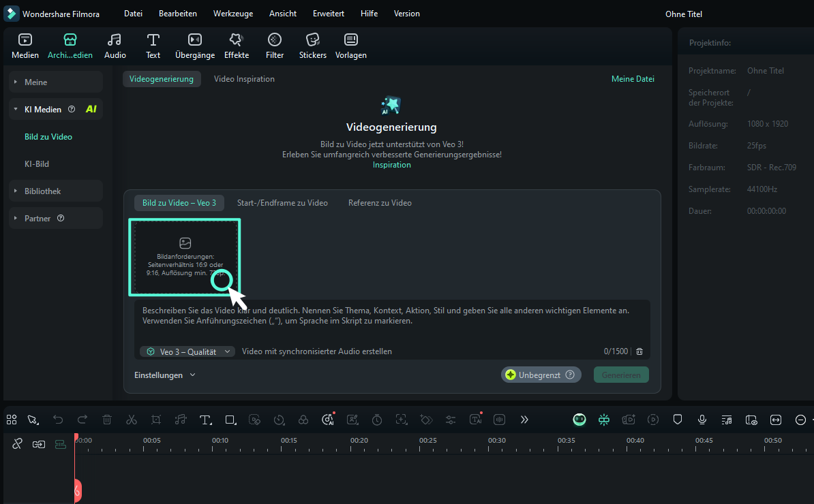Select KI-Bild in the sidebar
The height and width of the screenshot is (504, 814).
pyautogui.click(x=37, y=164)
